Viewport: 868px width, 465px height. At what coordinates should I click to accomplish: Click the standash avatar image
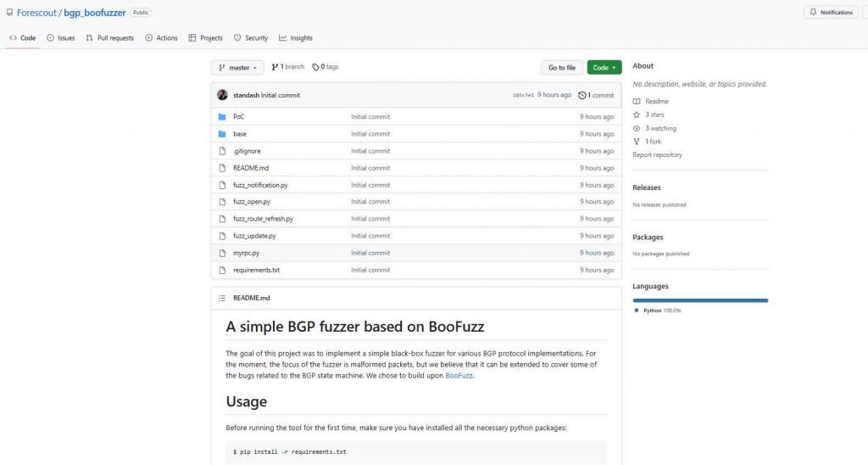point(223,95)
